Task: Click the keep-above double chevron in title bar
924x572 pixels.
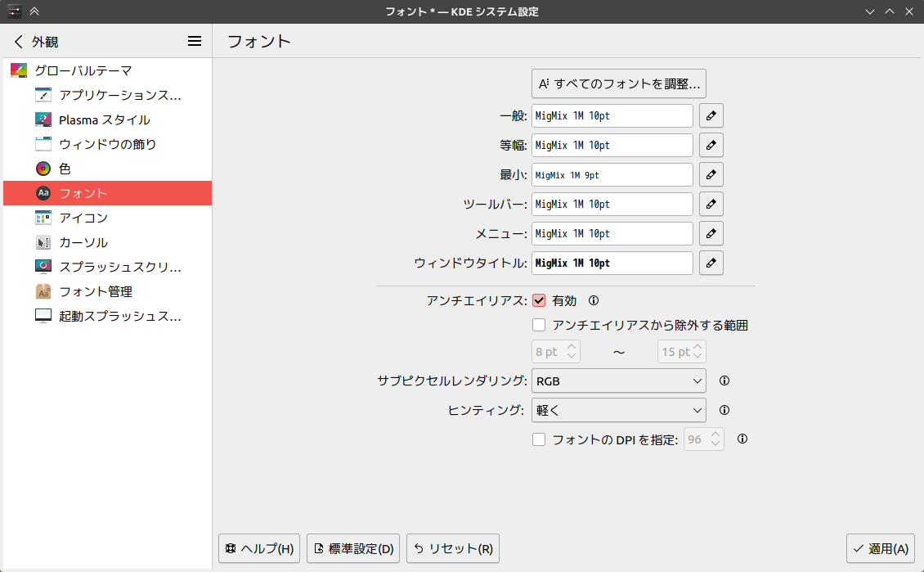Action: 34,11
